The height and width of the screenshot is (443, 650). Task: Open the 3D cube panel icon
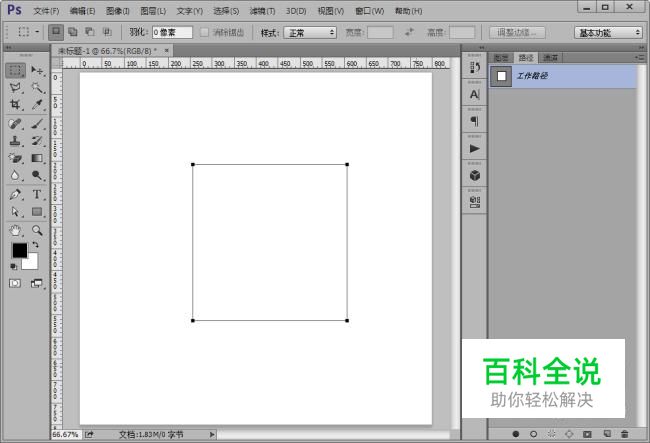point(475,176)
